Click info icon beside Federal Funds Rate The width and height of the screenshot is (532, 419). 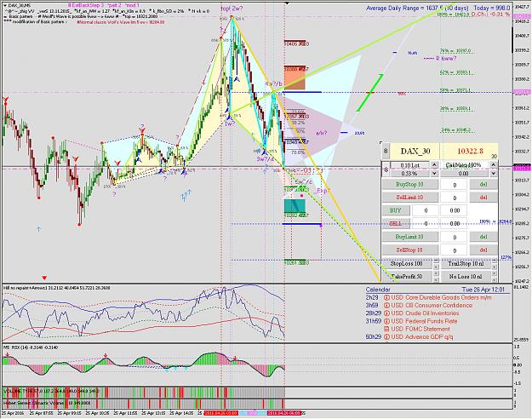pyautogui.click(x=386, y=321)
